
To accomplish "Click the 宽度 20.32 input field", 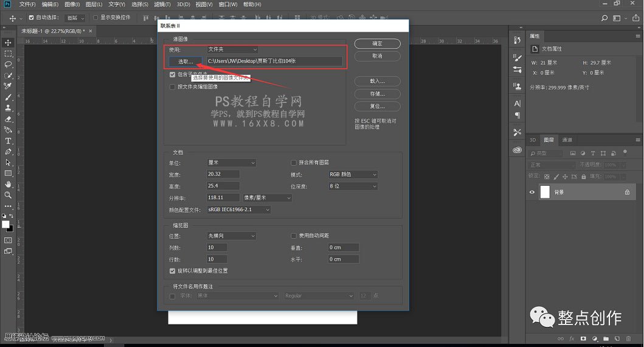I will 223,174.
